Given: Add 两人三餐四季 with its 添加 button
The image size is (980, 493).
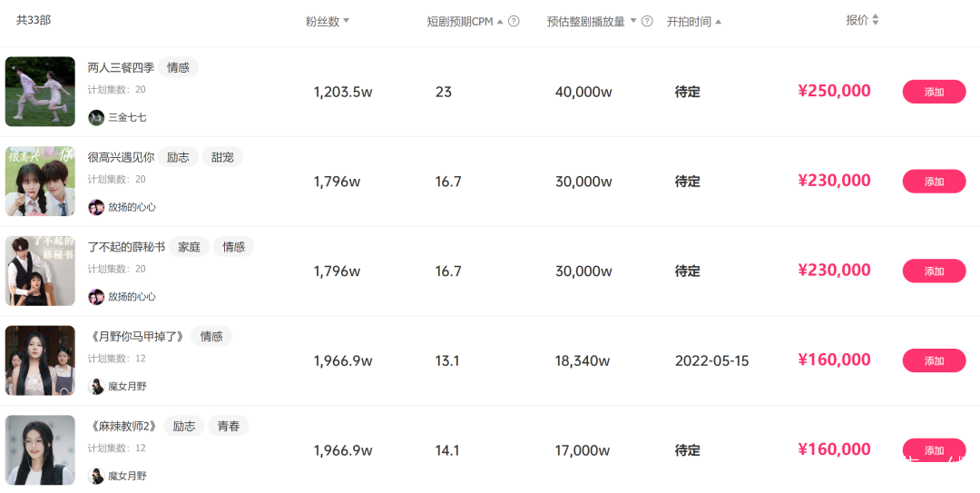Looking at the screenshot, I should pyautogui.click(x=934, y=92).
